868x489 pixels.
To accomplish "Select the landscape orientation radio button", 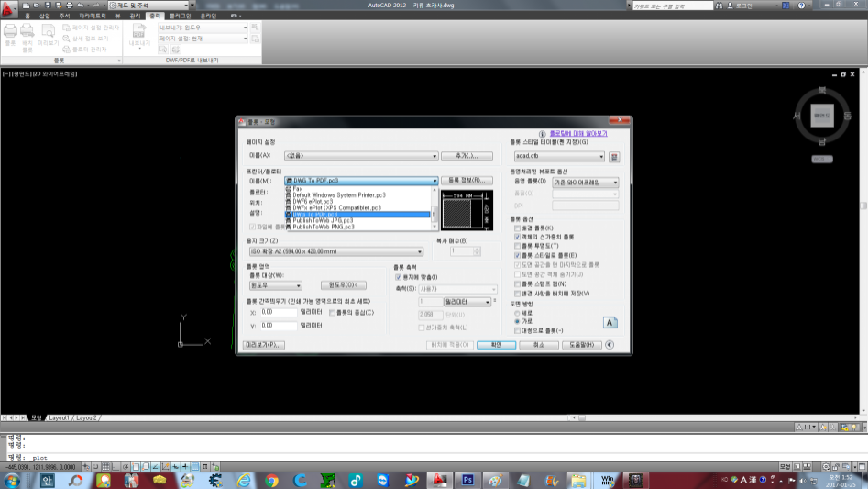I will (518, 321).
